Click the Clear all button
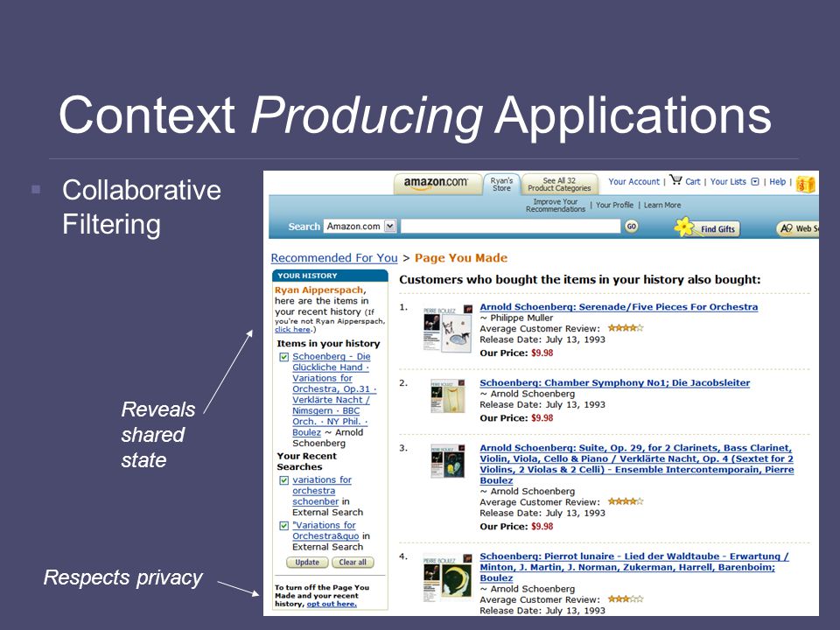The width and height of the screenshot is (840, 630). pos(353,563)
